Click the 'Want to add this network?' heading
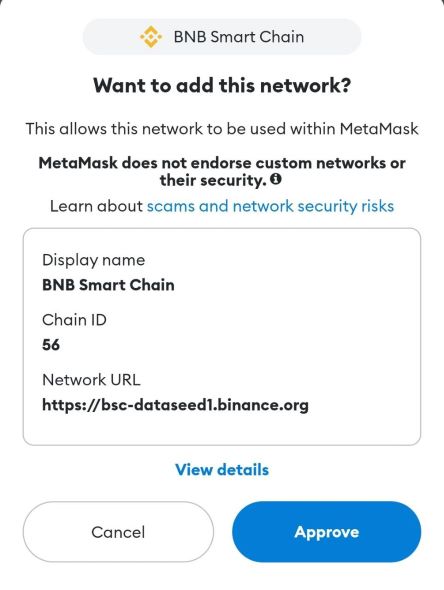The width and height of the screenshot is (444, 590). tap(222, 85)
